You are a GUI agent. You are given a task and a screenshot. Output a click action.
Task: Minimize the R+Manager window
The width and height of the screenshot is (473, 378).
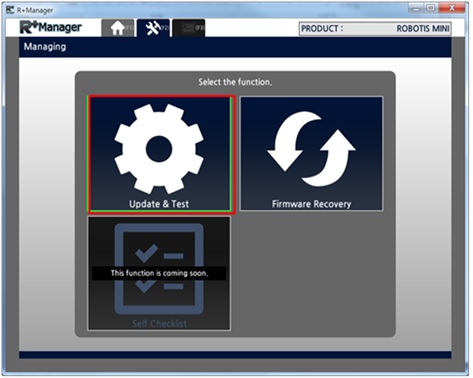[416, 8]
